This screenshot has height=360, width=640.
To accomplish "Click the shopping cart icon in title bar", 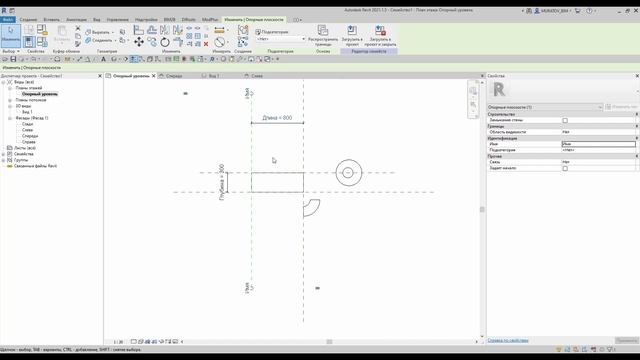I will (x=578, y=11).
